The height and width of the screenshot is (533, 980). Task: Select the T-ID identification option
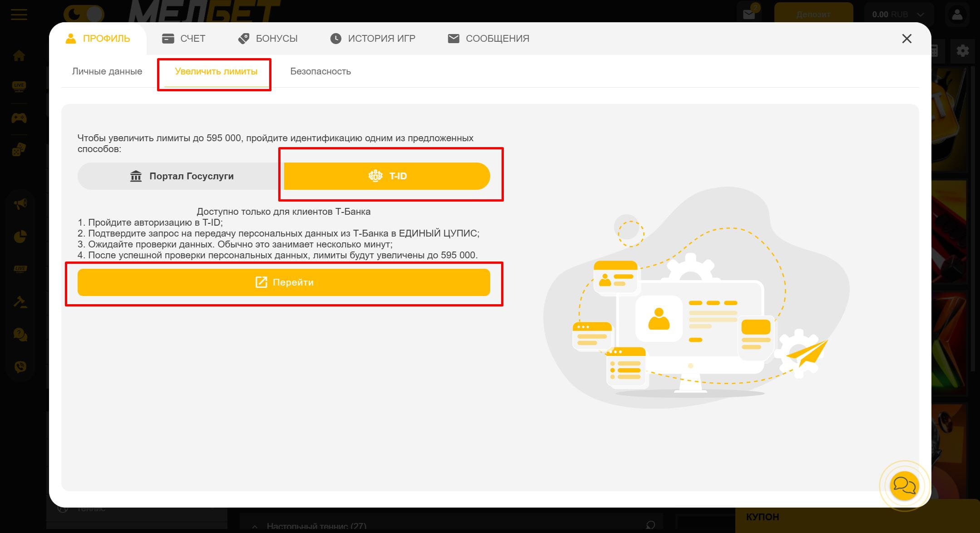[x=387, y=176]
